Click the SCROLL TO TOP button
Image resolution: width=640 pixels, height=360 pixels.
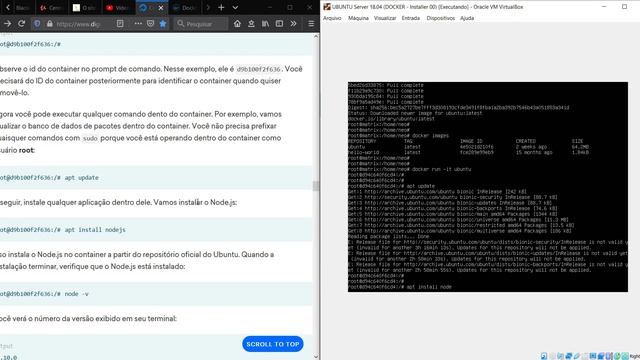[273, 344]
